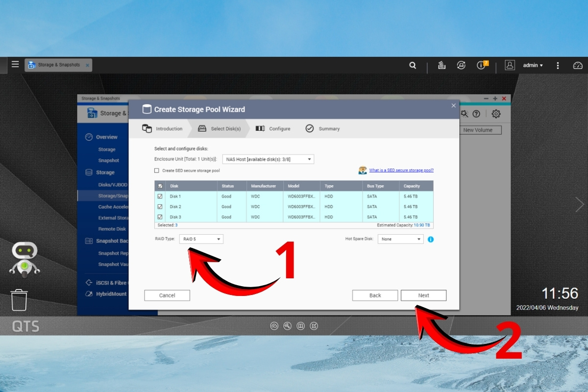
Task: Click the right arrow to next desktop page
Action: click(580, 204)
